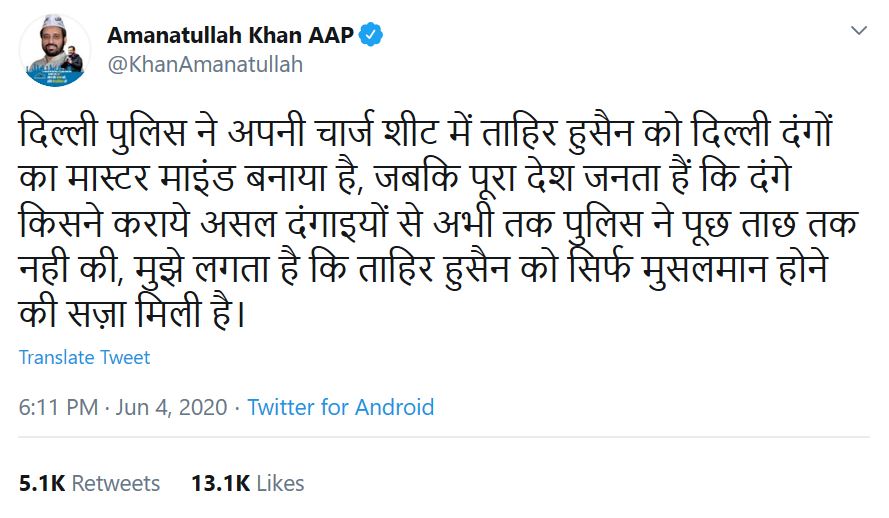
Task: Open the Twitter for Android source link
Action: click(x=340, y=407)
